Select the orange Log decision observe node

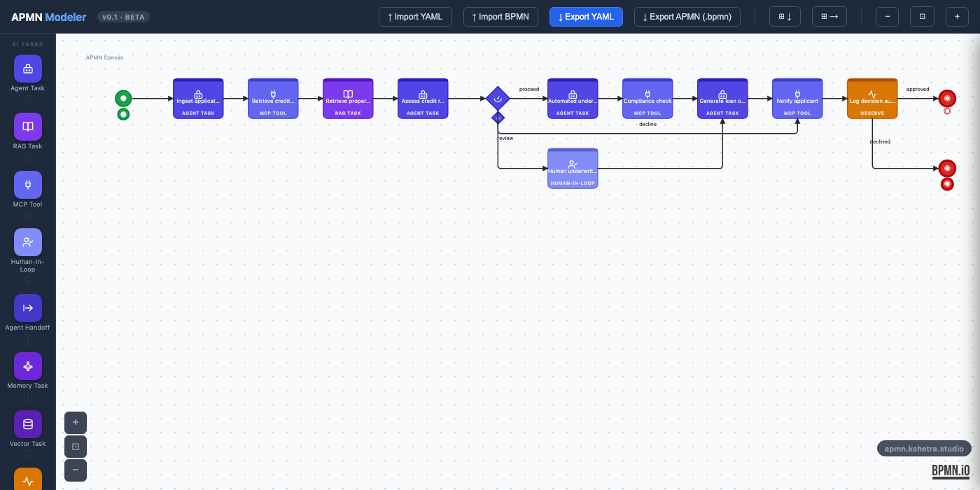[872, 99]
